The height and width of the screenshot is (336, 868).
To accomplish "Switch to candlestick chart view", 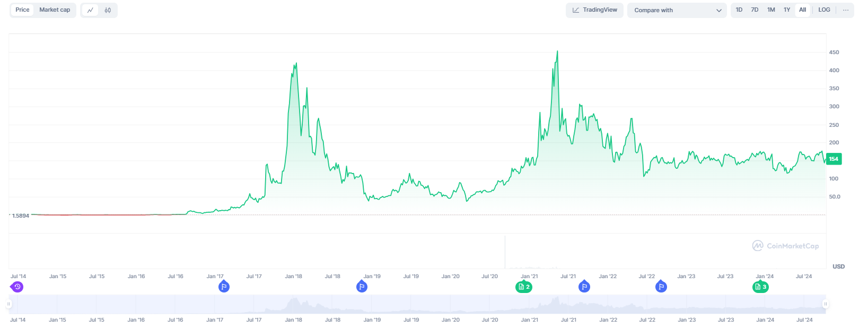I will click(x=108, y=10).
